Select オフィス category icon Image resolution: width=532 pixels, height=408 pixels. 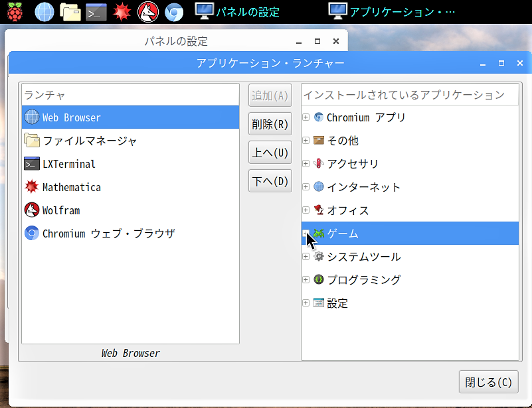319,210
